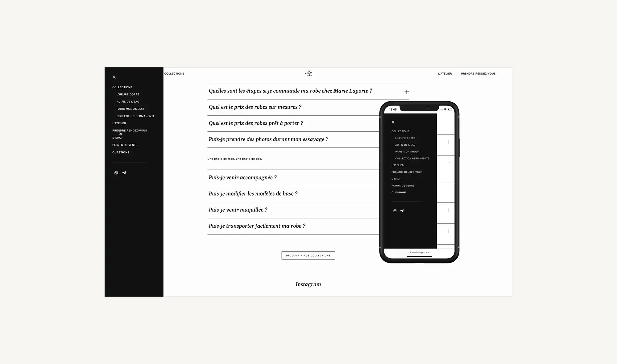Click the Telegram icon in desktop sidebar

pos(124,172)
